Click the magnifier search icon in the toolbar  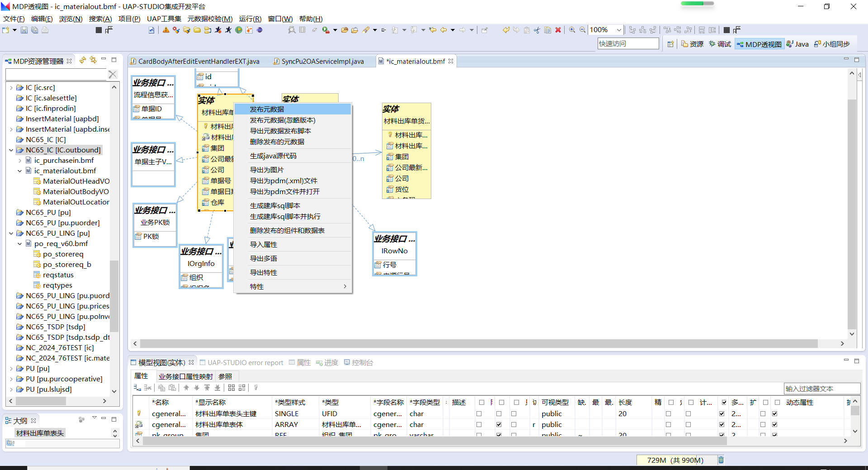(292, 30)
